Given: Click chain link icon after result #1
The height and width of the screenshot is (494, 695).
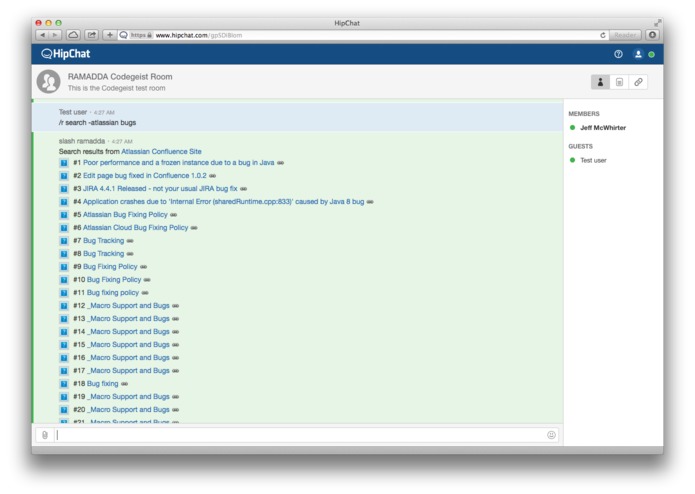Looking at the screenshot, I should tap(281, 163).
